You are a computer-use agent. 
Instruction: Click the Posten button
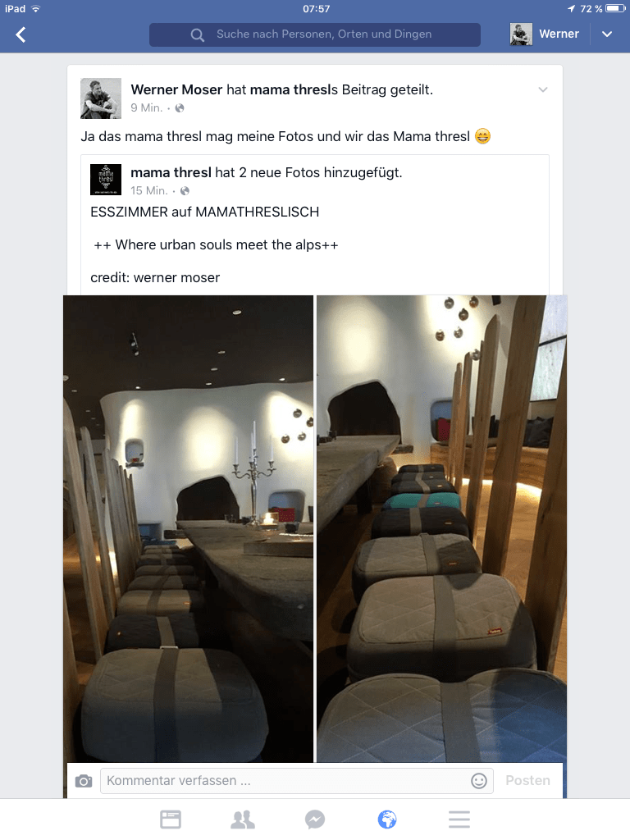(527, 781)
